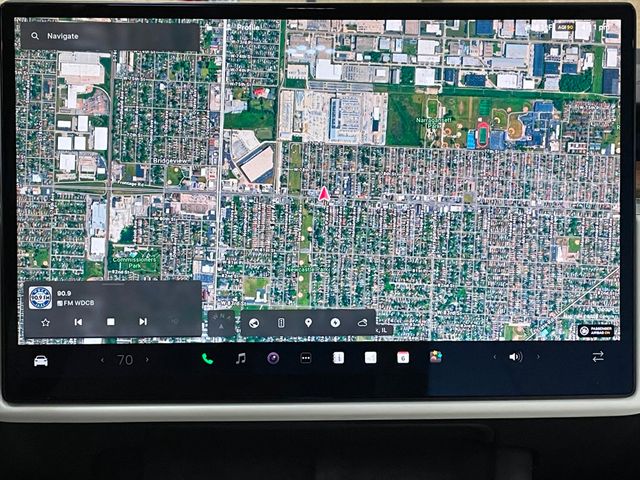
Task: Tap the red vehicle location arrow on map
Action: click(x=324, y=194)
